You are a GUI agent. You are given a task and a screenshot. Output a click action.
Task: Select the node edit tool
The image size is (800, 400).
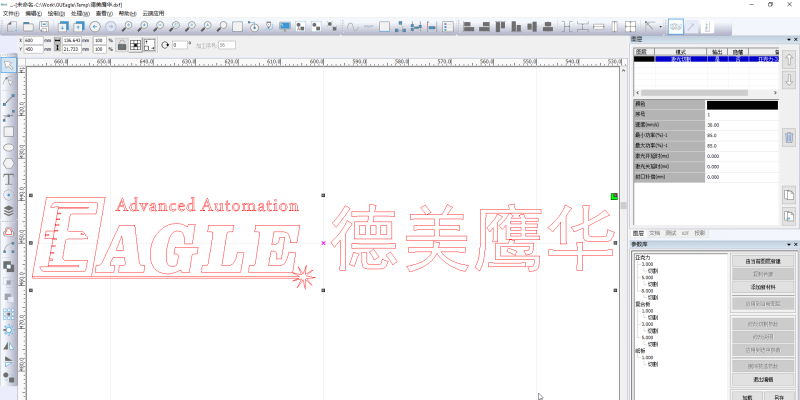[9, 82]
